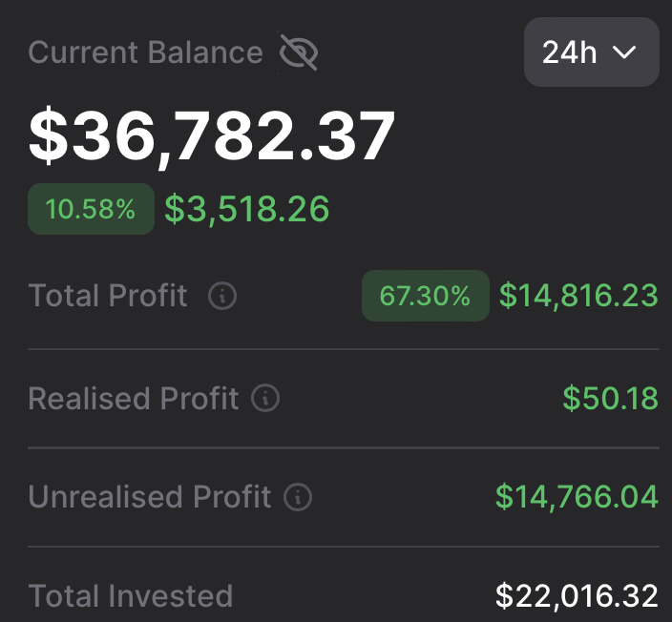
Task: Click the Realised Profit label text
Action: [x=133, y=398]
